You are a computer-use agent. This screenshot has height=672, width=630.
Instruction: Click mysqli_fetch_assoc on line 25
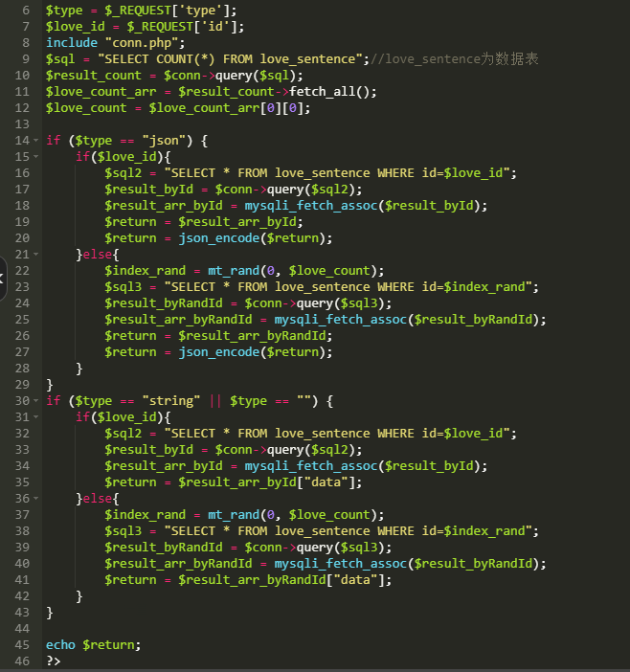pos(340,320)
